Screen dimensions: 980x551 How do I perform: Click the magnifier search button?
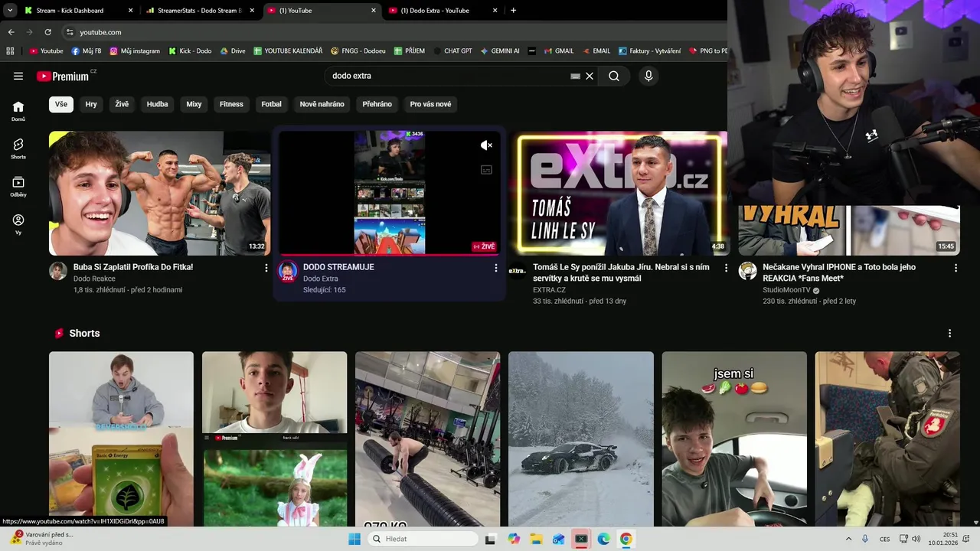click(614, 76)
